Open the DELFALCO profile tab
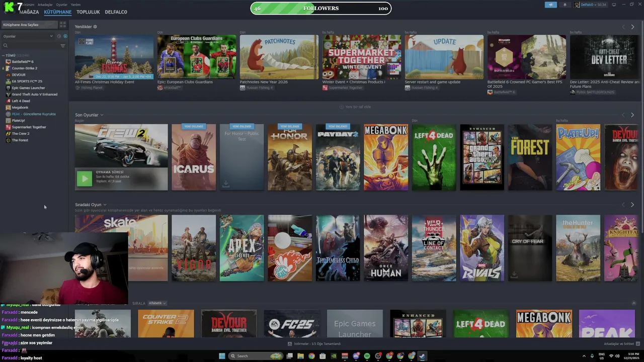Viewport: 644px width, 362px height. pyautogui.click(x=116, y=12)
